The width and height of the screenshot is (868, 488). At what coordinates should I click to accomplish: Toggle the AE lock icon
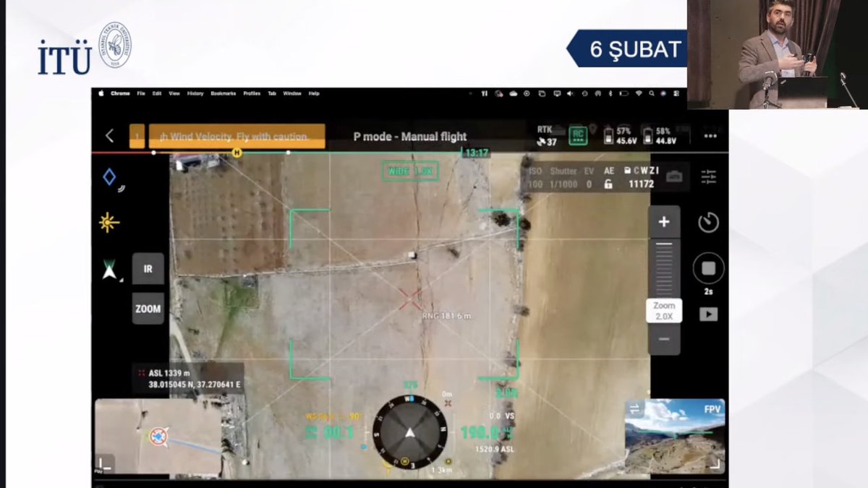608,184
